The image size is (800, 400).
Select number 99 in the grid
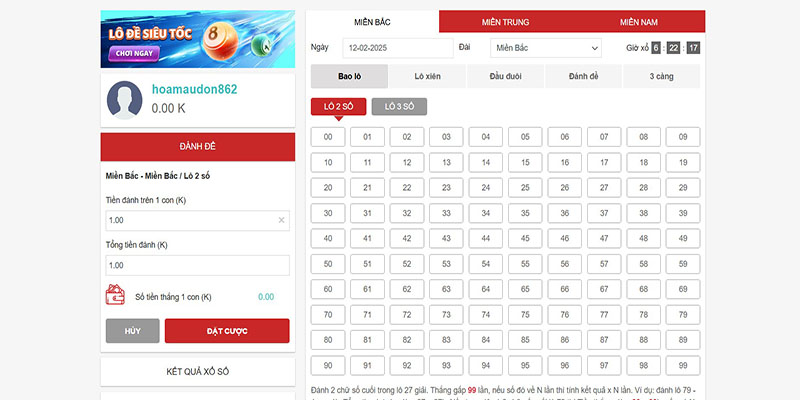683,365
